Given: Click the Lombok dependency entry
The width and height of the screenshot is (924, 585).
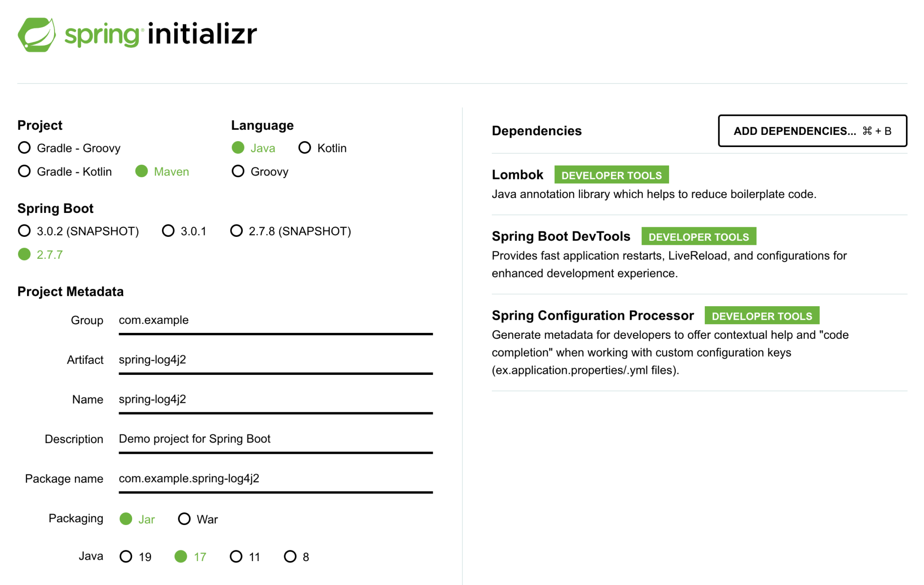Looking at the screenshot, I should point(518,175).
